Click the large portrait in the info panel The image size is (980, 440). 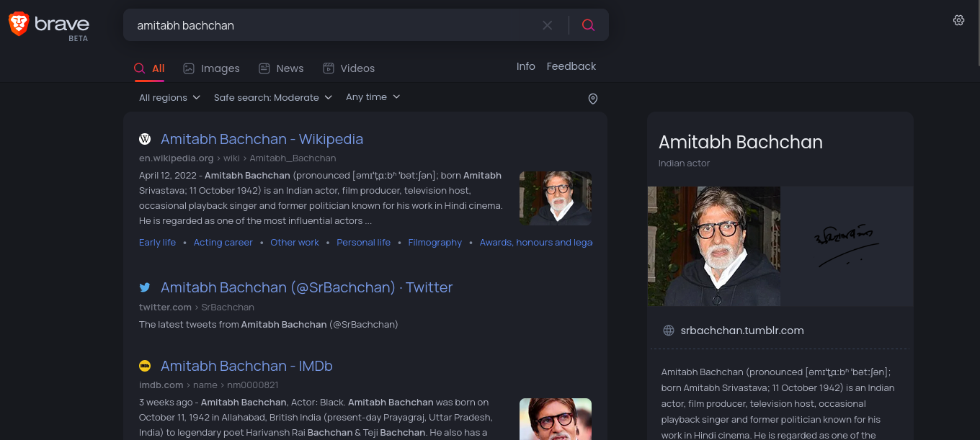(x=714, y=246)
